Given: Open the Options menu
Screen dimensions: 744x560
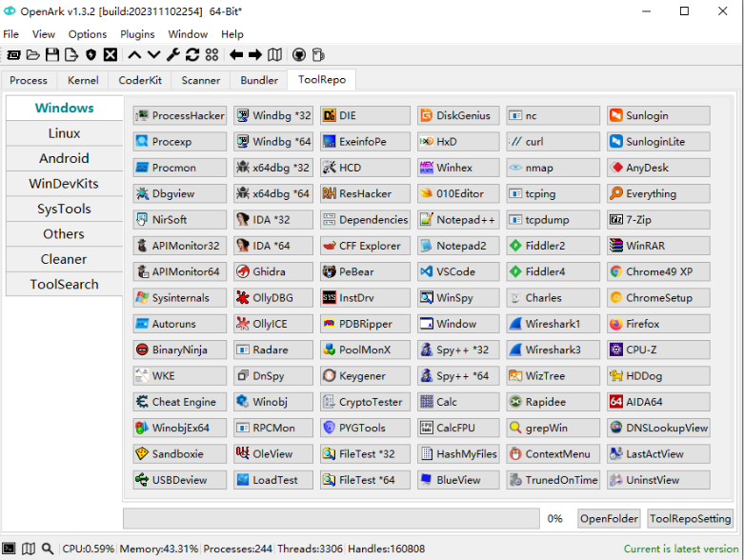Looking at the screenshot, I should pos(88,34).
